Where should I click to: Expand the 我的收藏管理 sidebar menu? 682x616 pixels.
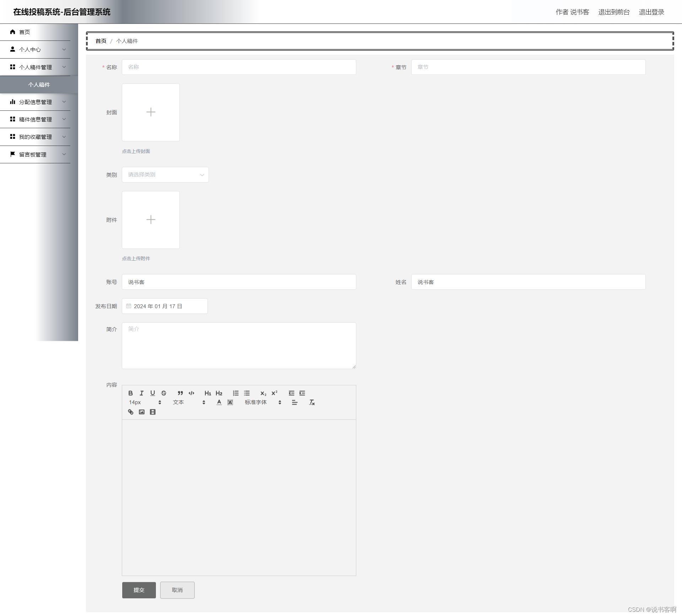click(35, 137)
